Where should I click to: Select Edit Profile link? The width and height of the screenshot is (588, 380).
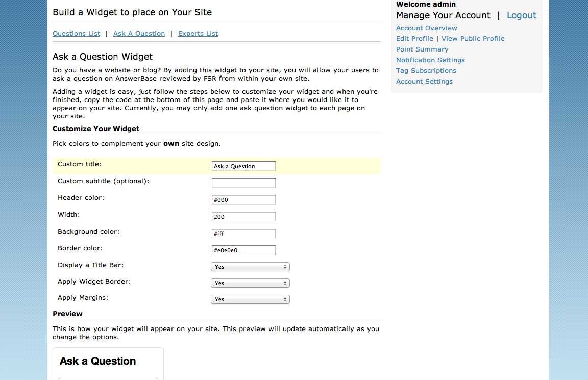click(414, 39)
